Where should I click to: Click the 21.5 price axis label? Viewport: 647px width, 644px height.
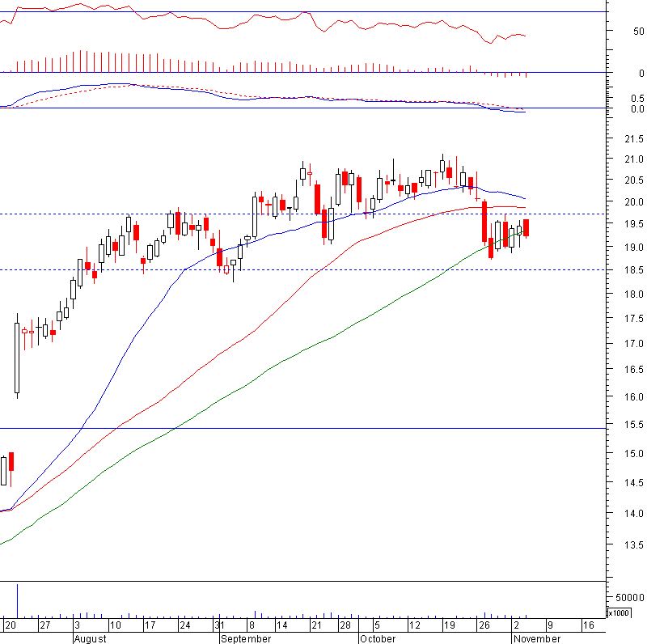click(634, 139)
